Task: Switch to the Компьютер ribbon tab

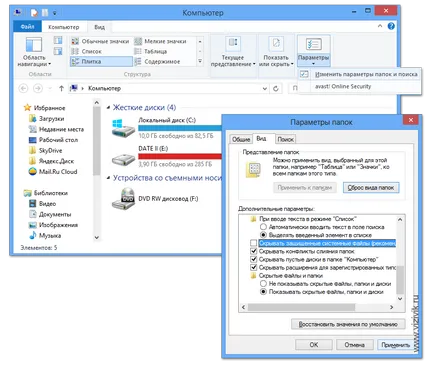Action: pyautogui.click(x=63, y=27)
